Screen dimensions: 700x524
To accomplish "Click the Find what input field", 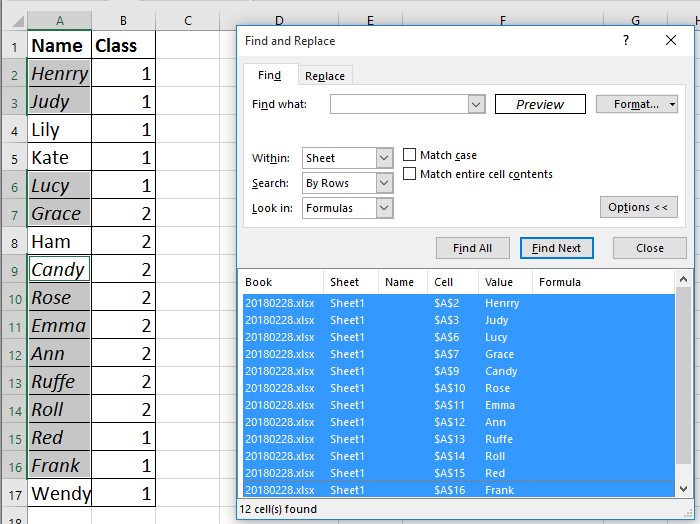I will coord(398,104).
